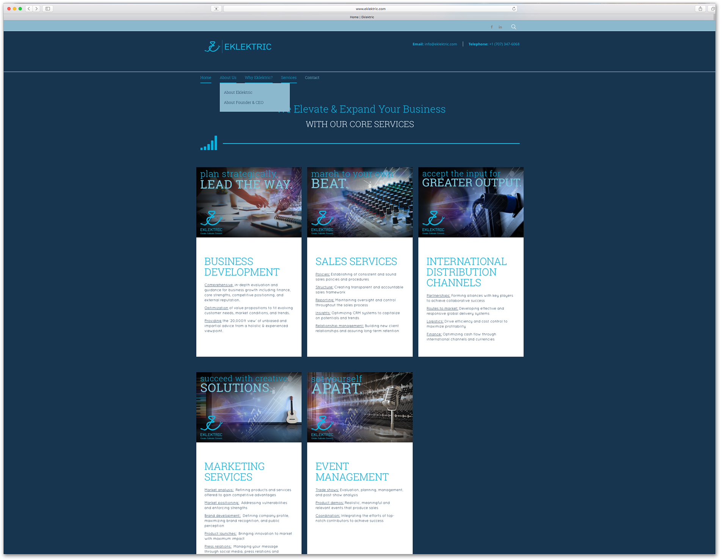Screen dimensions: 728x560
Task: Expand the About Us menu
Action: 228,78
